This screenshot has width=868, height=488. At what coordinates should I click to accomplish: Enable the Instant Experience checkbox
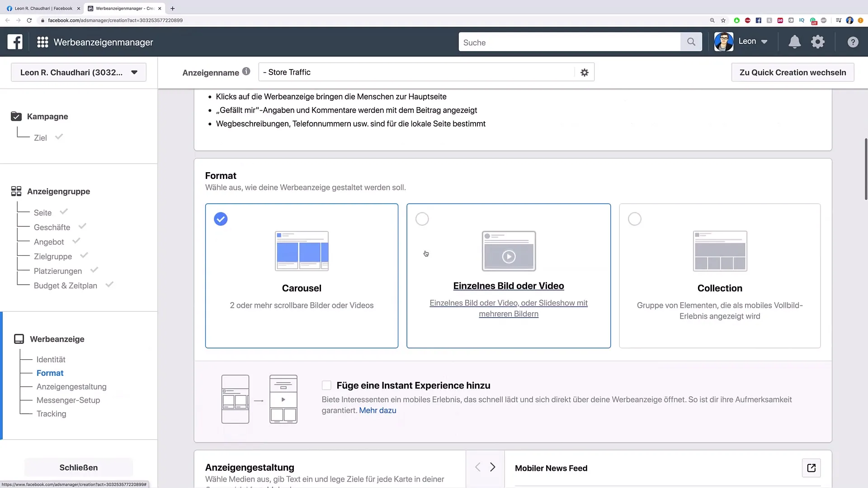327,385
